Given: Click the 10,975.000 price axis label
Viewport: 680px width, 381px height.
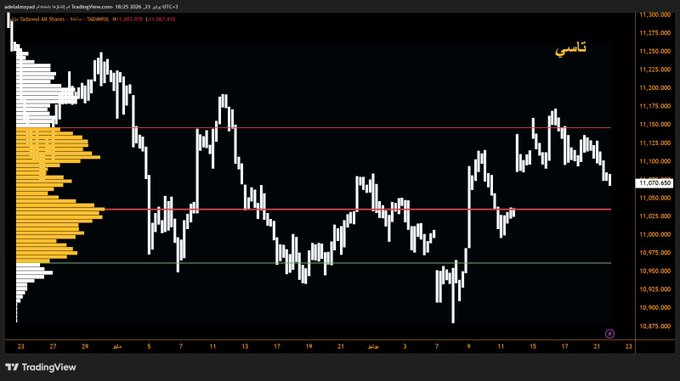Looking at the screenshot, I should click(x=655, y=253).
